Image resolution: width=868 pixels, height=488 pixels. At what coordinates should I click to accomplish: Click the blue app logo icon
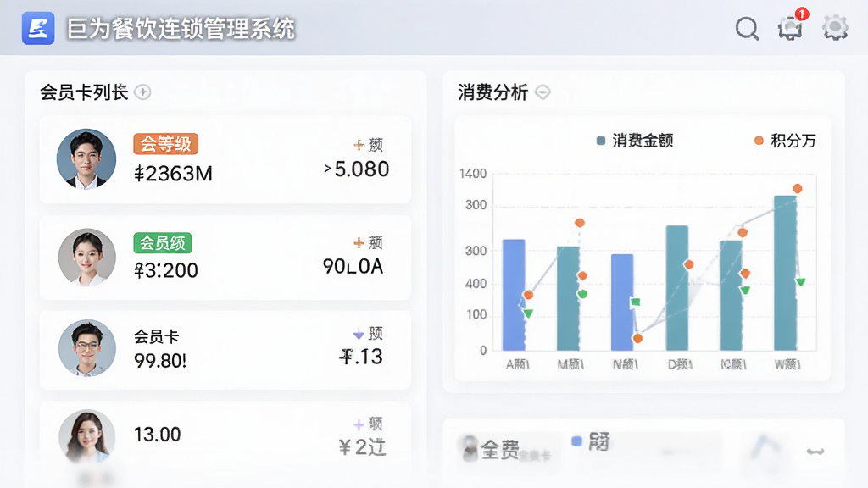(38, 28)
